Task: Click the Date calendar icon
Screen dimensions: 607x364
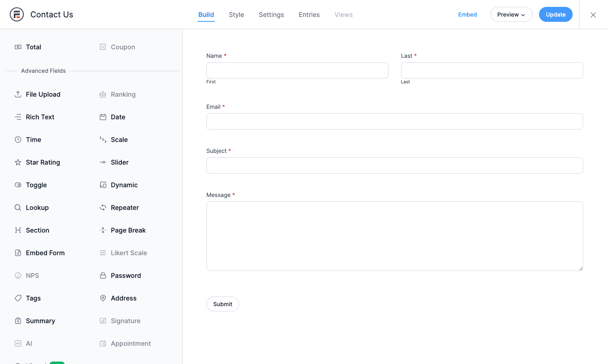Action: click(x=103, y=117)
